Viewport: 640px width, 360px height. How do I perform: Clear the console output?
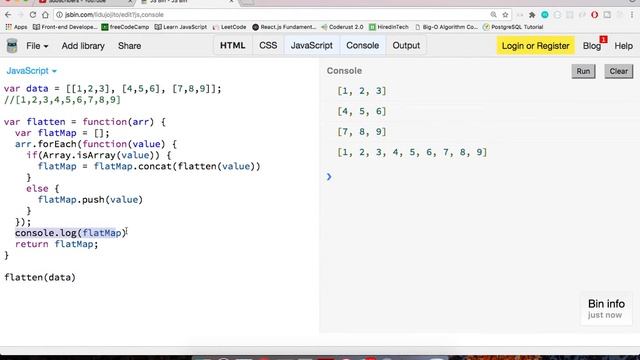click(618, 71)
